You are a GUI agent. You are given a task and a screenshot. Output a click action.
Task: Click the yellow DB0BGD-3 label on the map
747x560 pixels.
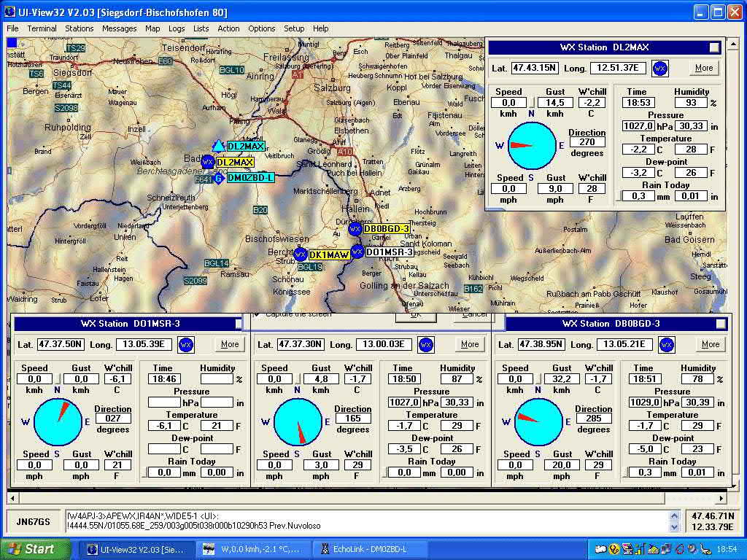(387, 229)
